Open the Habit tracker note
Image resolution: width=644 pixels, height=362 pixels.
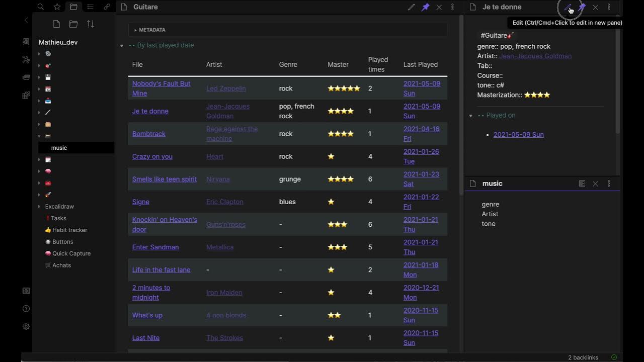(x=66, y=230)
